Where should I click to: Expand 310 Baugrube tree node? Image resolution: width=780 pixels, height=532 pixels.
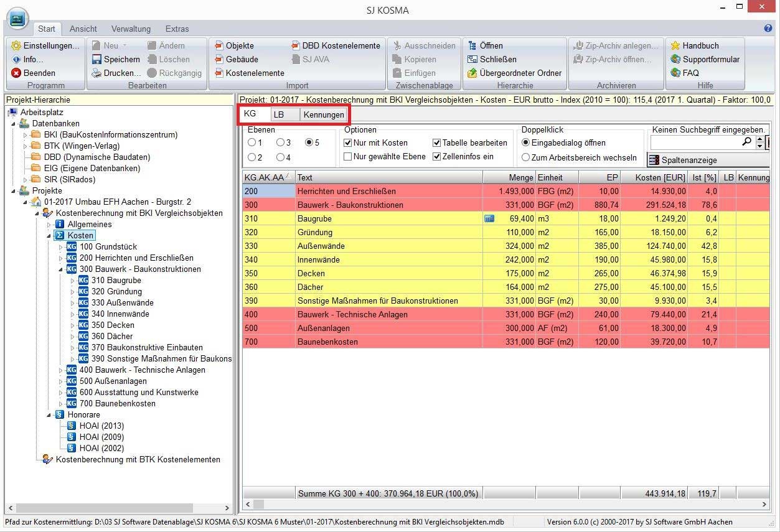[72, 280]
